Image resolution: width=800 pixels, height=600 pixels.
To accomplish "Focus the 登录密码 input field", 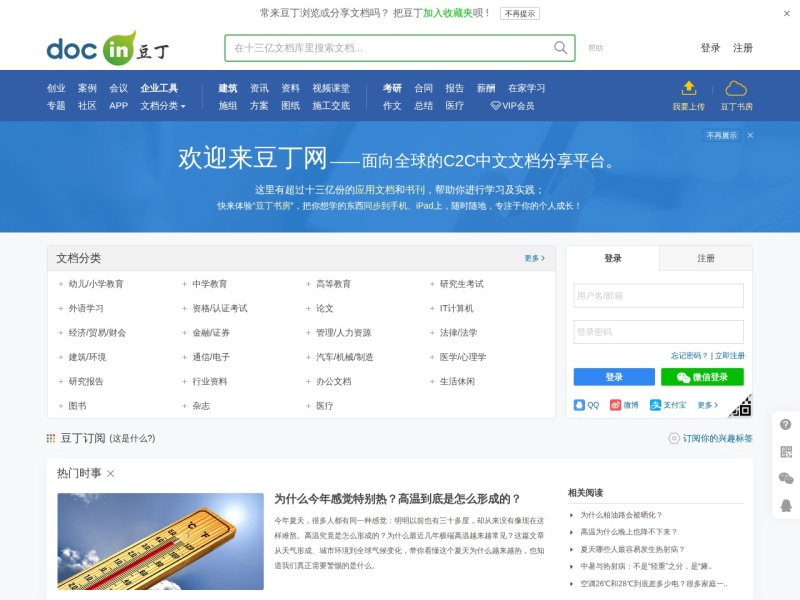I will [x=658, y=332].
